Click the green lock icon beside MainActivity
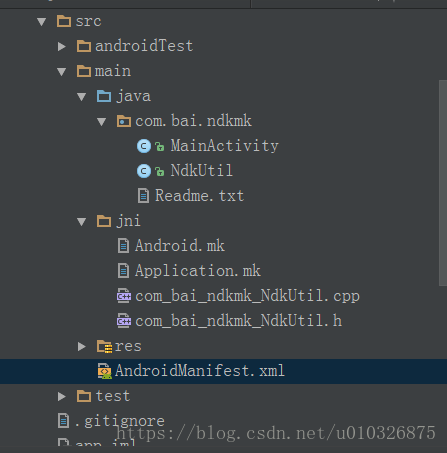The width and height of the screenshot is (447, 453). point(160,146)
